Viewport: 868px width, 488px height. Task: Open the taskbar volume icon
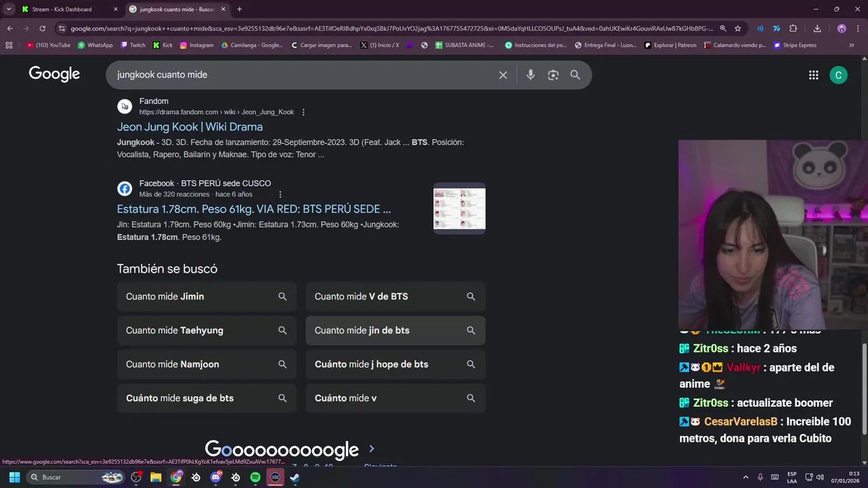pos(821,477)
